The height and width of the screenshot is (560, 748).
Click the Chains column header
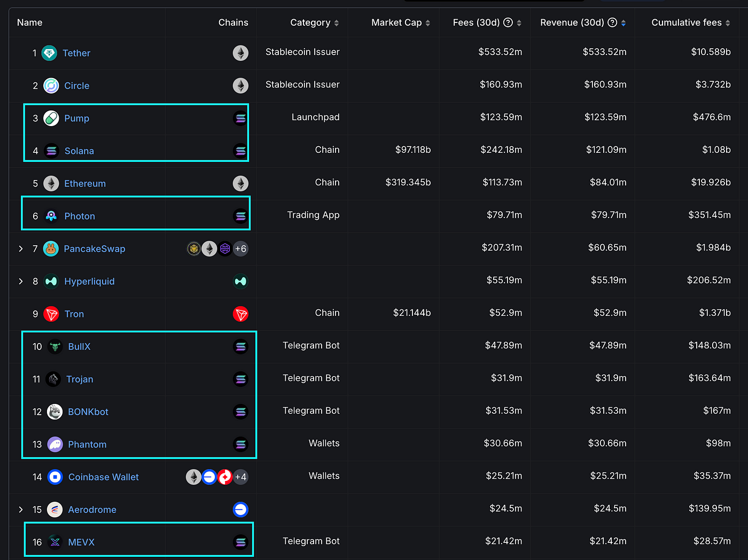click(x=233, y=22)
